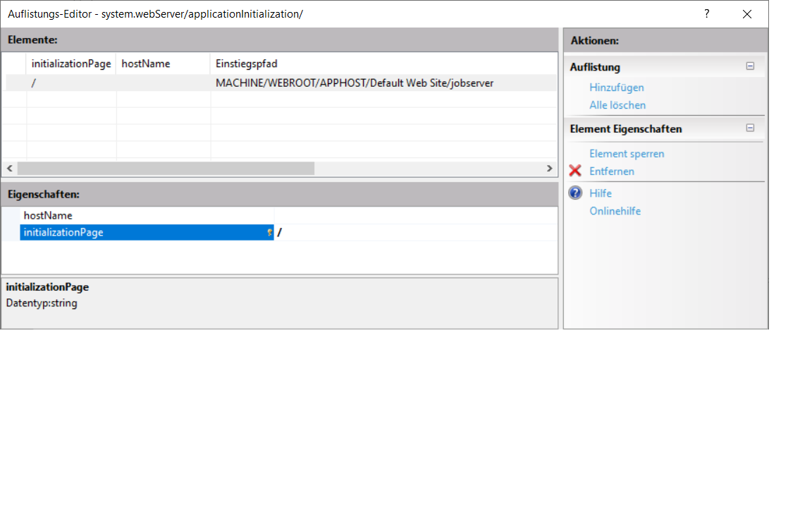This screenshot has width=812, height=508.
Task: Click the initializationPage value field
Action: (416, 233)
